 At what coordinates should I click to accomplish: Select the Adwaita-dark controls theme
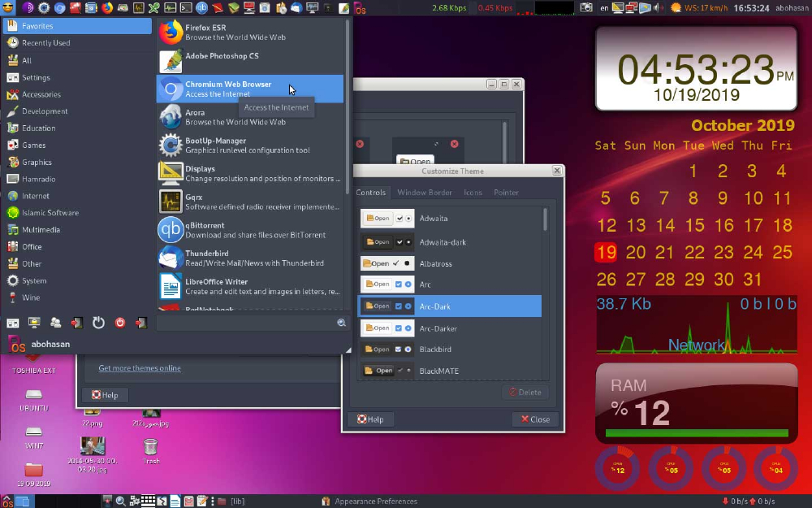450,242
